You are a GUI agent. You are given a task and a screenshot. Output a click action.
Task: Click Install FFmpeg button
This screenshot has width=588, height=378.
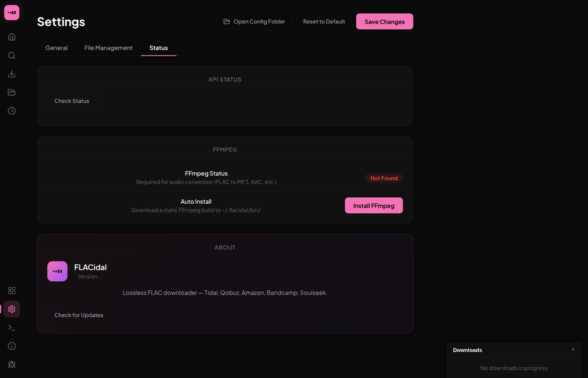(x=374, y=205)
